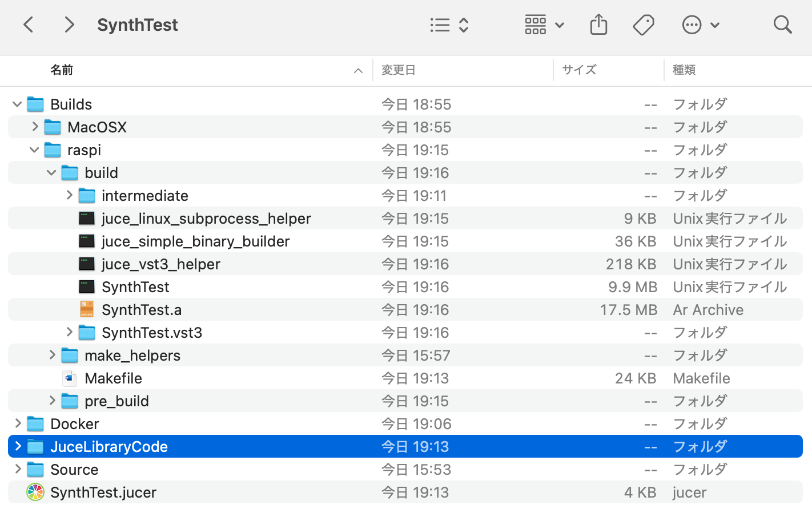The image size is (812, 509).
Task: Select the Builds folder icon
Action: point(35,104)
